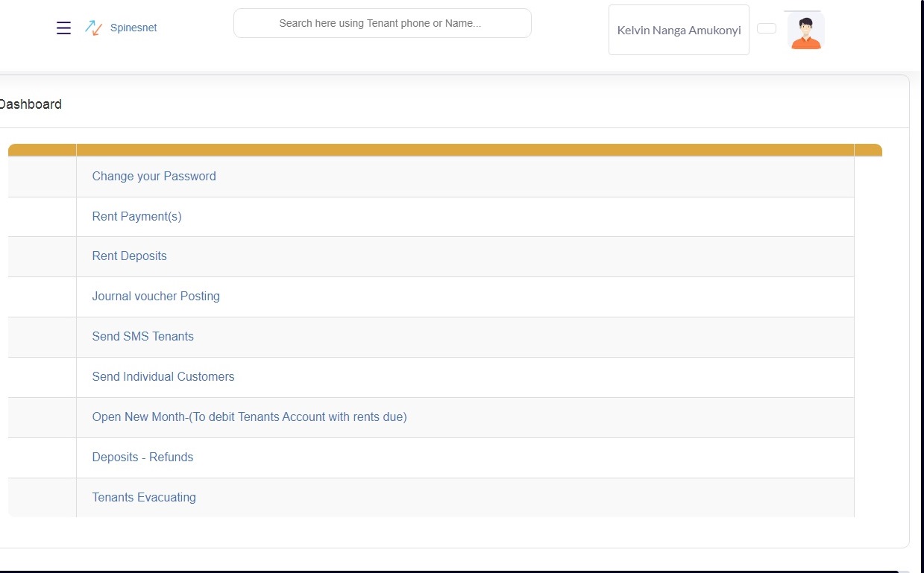Screen dimensions: 924x573
Task: Select Send Individual Customers
Action: 163,377
